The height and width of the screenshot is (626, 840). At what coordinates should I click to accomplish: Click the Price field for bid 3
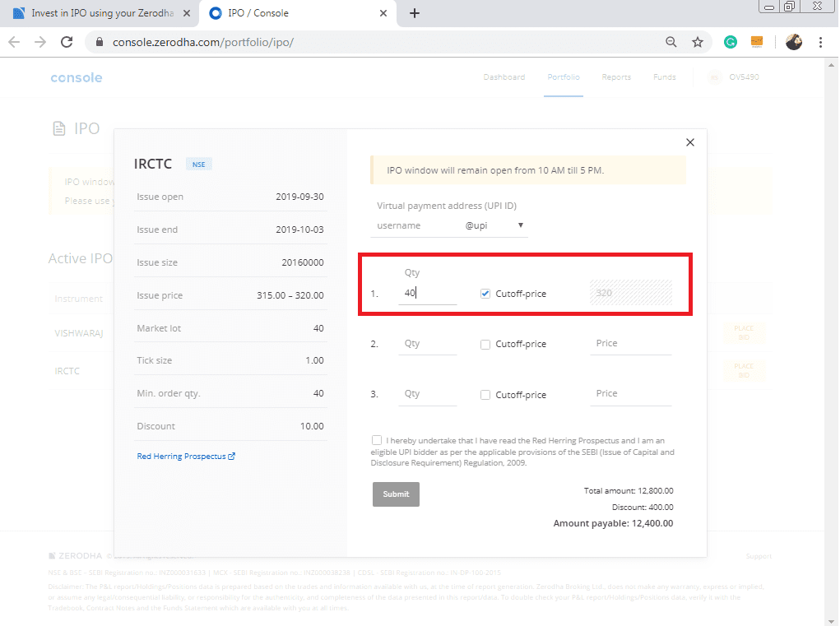tap(630, 393)
